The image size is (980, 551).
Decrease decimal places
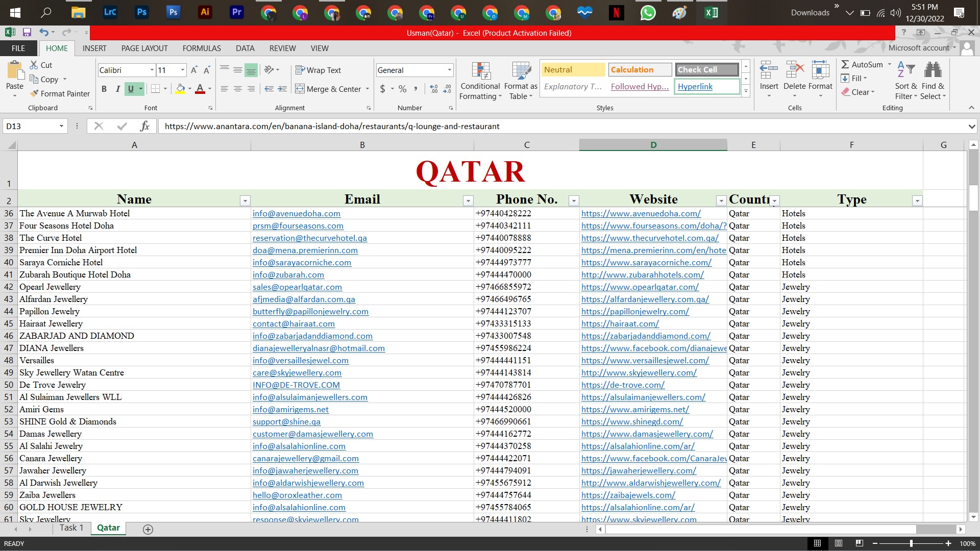[x=447, y=89]
